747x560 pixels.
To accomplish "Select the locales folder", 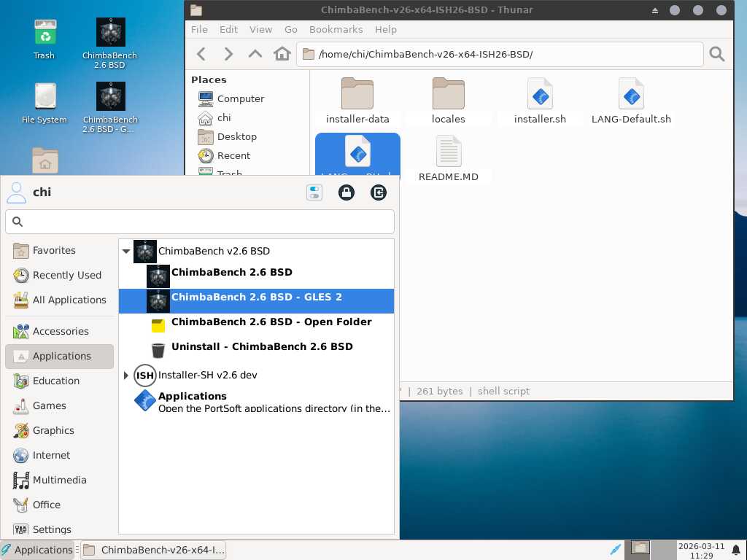I will pos(449,101).
